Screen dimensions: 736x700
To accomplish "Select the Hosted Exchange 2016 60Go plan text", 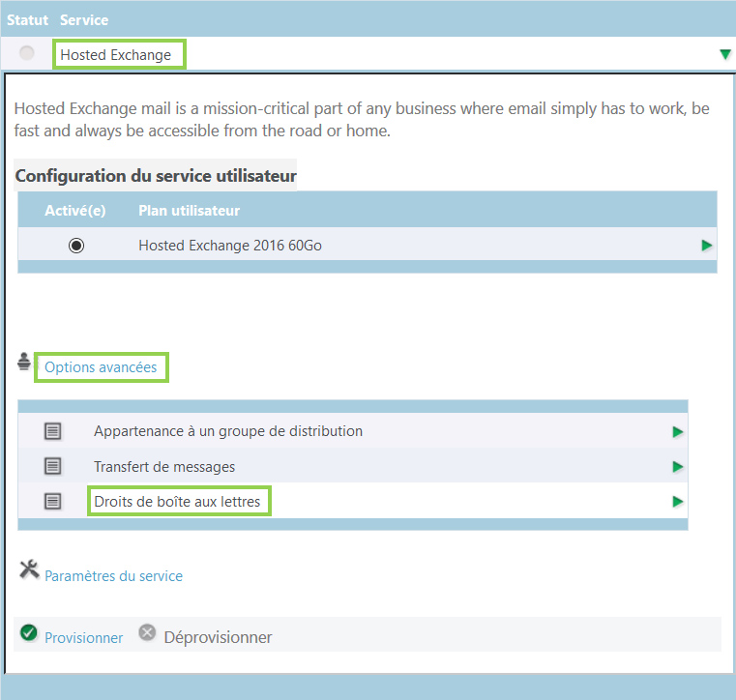I will click(230, 246).
